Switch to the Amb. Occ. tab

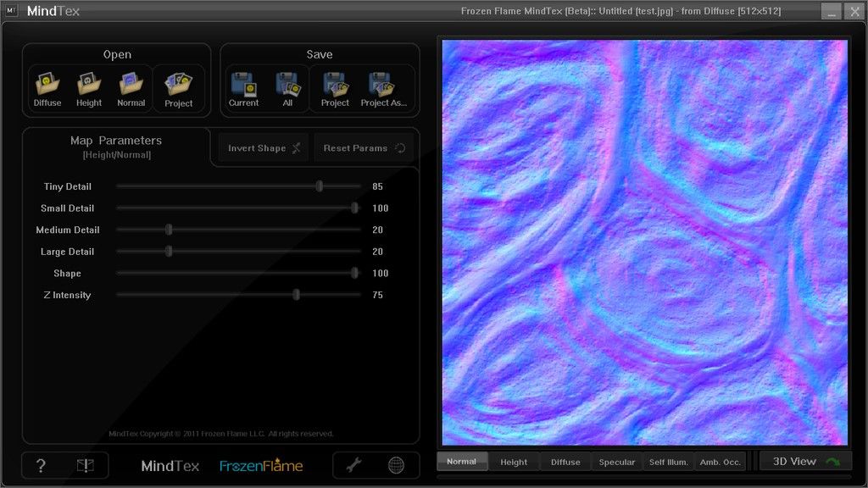click(721, 462)
